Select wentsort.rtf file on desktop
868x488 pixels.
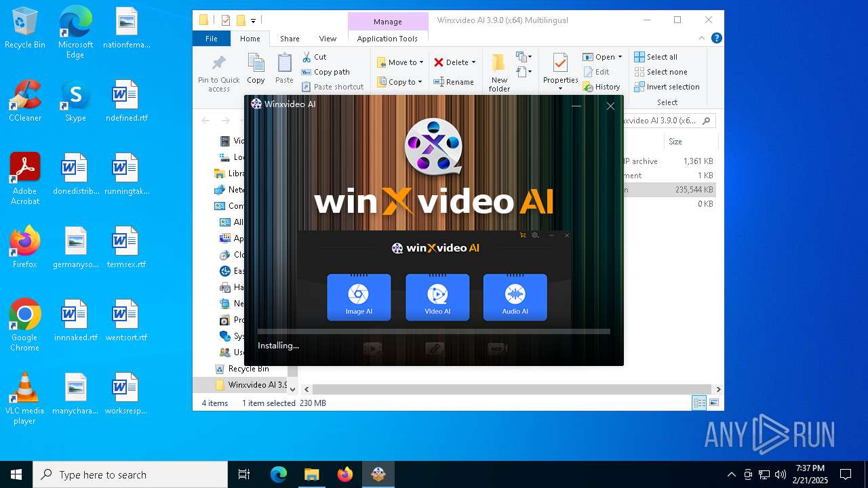(x=126, y=321)
